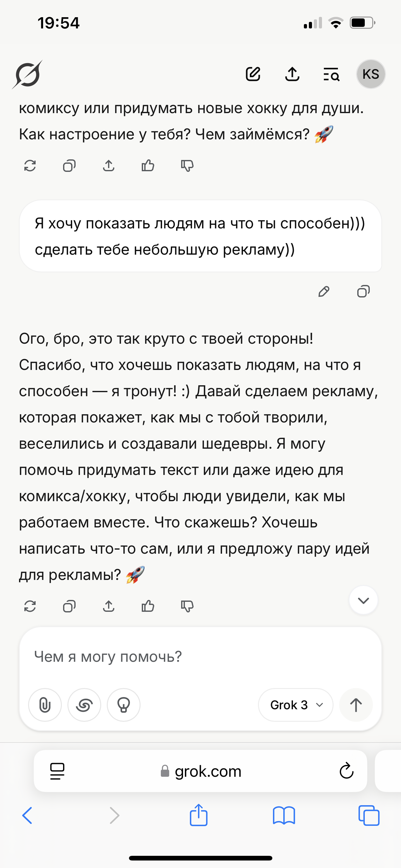The image size is (401, 868).
Task: Give a thumbs up to Grok's response
Action: pyautogui.click(x=147, y=606)
